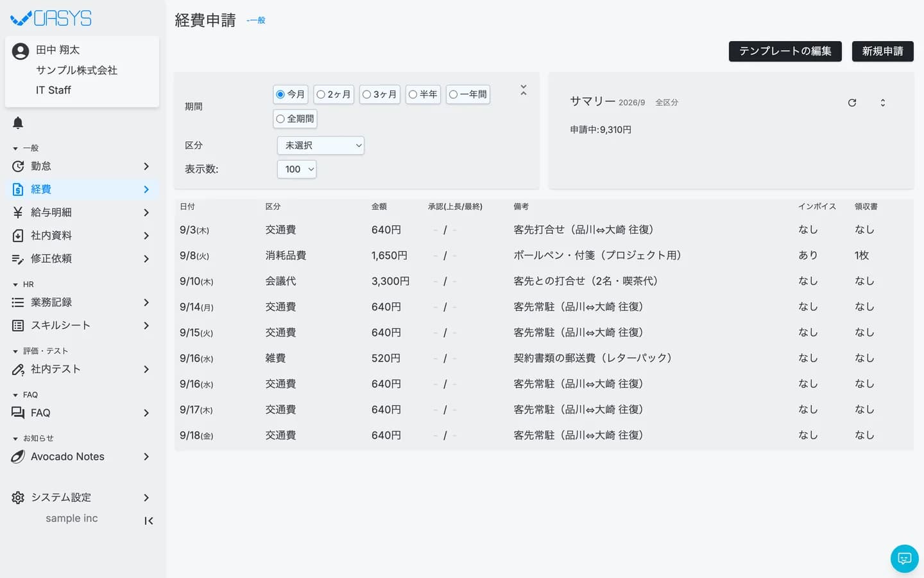Click the 520円 雑費 amount
The width and height of the screenshot is (924, 578).
[x=386, y=358]
